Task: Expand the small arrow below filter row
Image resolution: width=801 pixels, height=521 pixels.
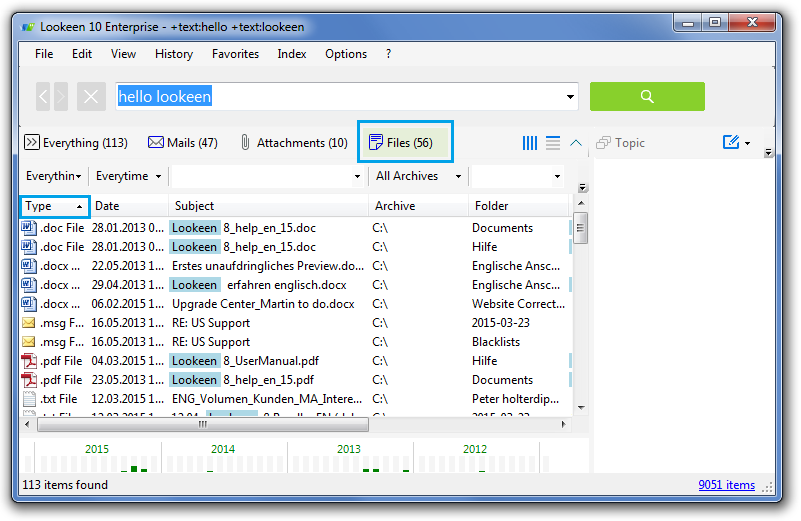Action: 582,188
